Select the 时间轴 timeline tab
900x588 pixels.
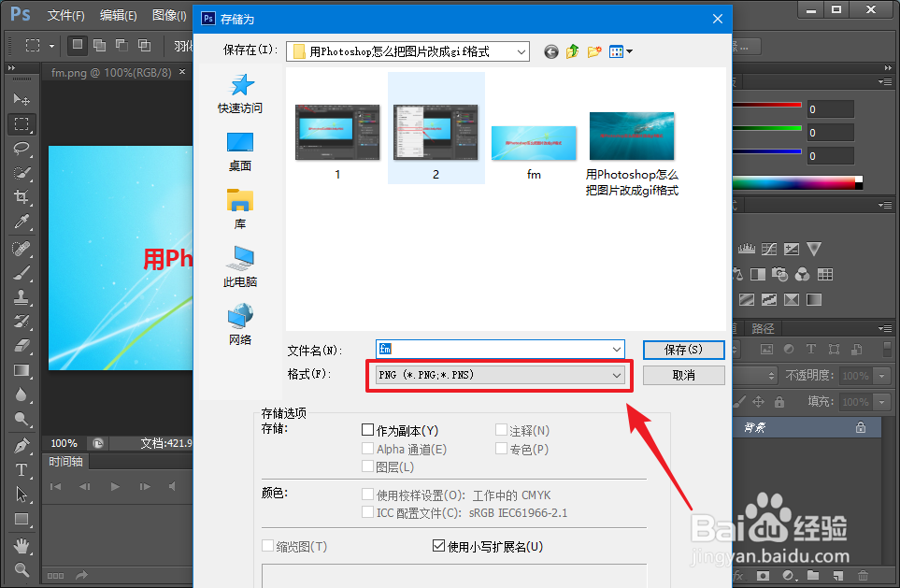click(66, 462)
